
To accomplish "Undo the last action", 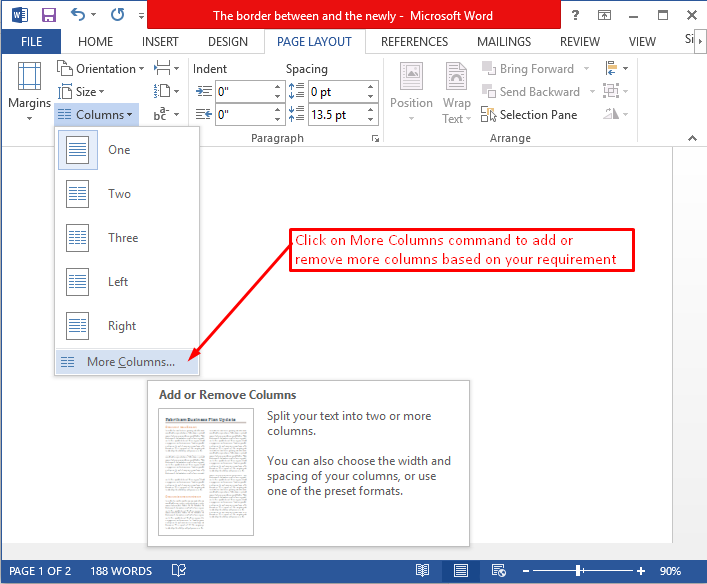I will point(78,15).
